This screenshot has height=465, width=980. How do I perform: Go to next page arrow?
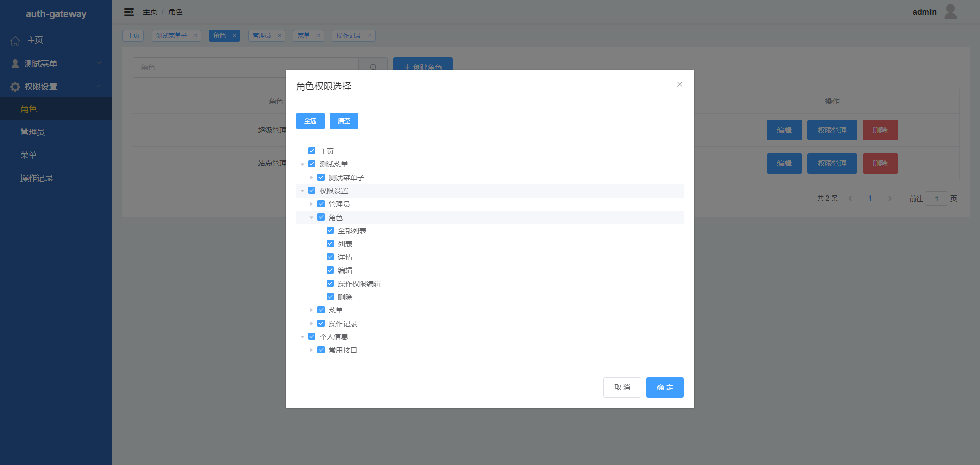point(890,199)
